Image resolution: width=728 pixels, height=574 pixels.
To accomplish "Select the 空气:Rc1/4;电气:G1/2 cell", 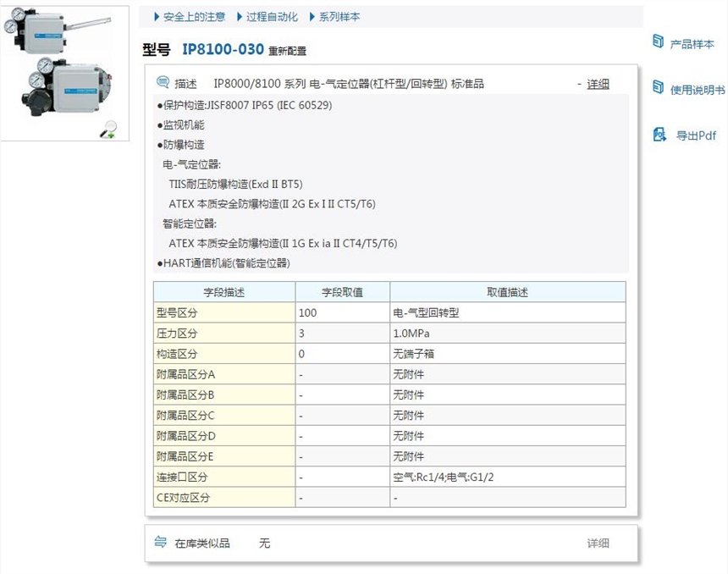I will point(507,477).
